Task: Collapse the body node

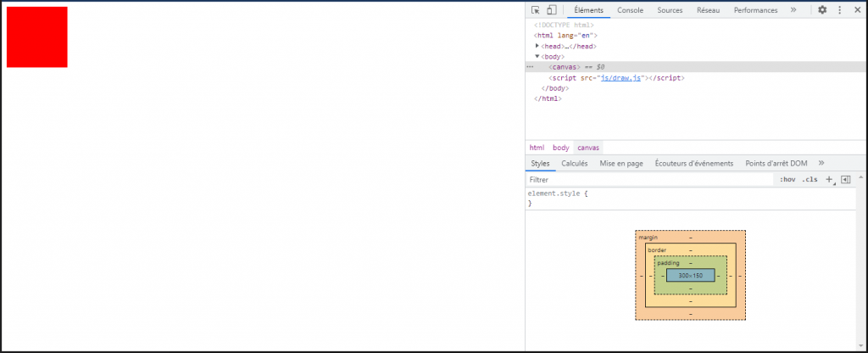Action: (537, 57)
